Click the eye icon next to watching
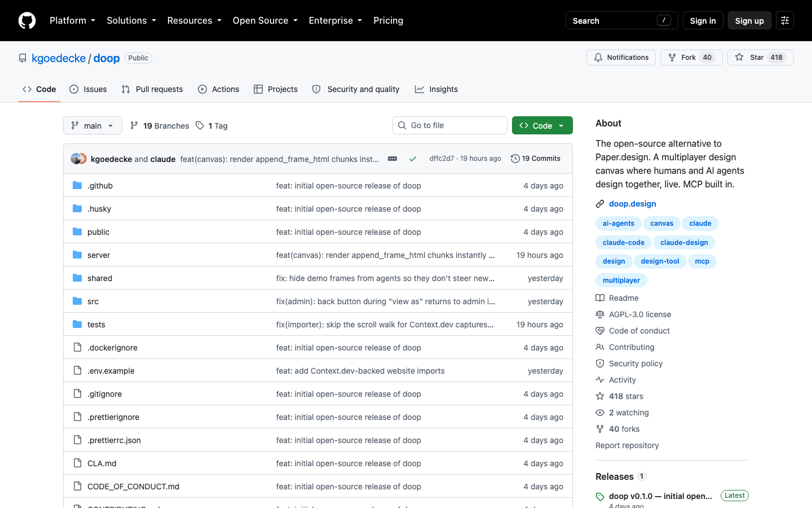Viewport: 812px width, 508px height. [600, 413]
